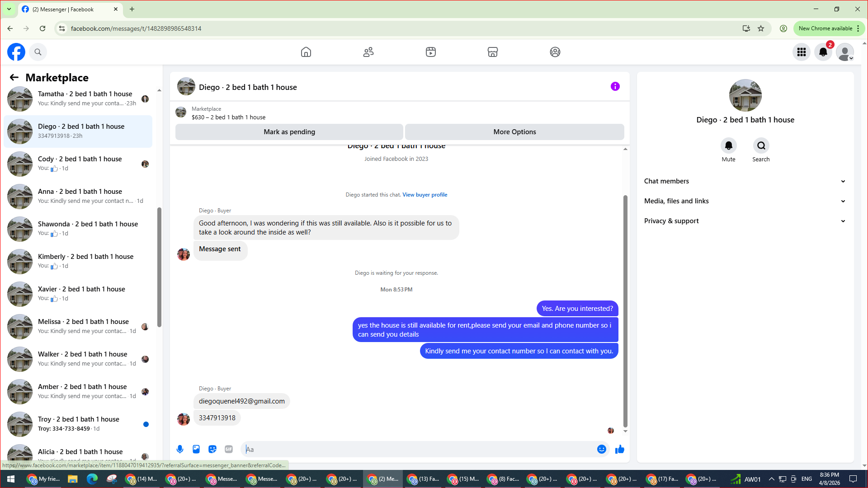Open the View buyer profile link
This screenshot has width=868, height=488.
point(425,195)
